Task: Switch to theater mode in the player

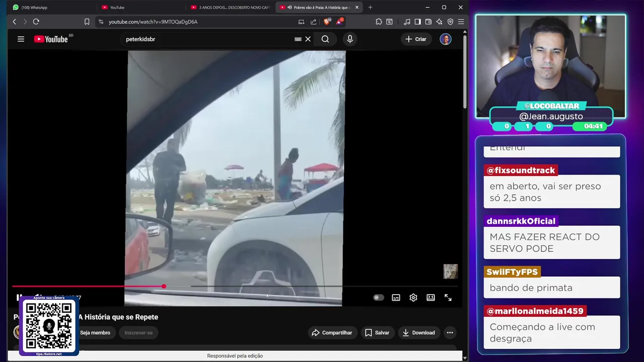Action: click(x=431, y=298)
